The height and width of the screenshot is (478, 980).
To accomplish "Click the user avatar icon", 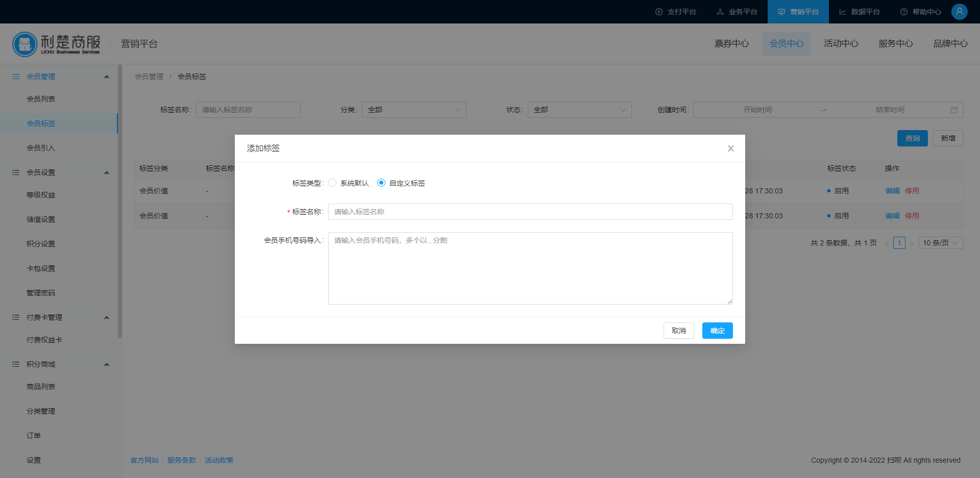I will pos(960,12).
